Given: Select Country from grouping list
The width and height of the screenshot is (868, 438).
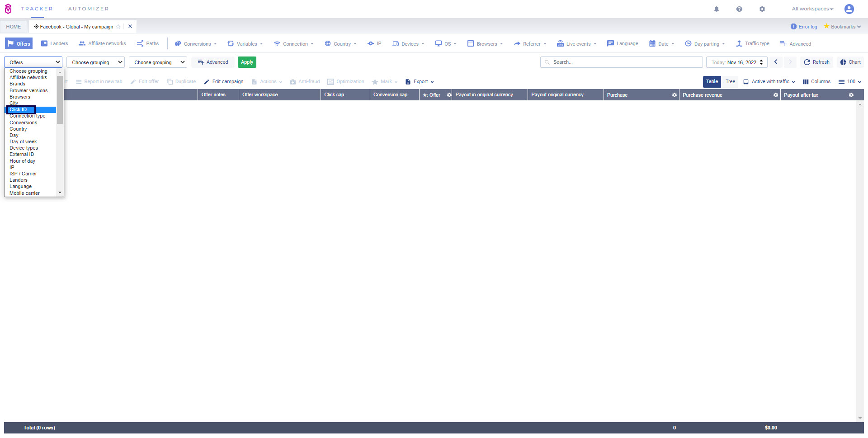Looking at the screenshot, I should [x=18, y=129].
